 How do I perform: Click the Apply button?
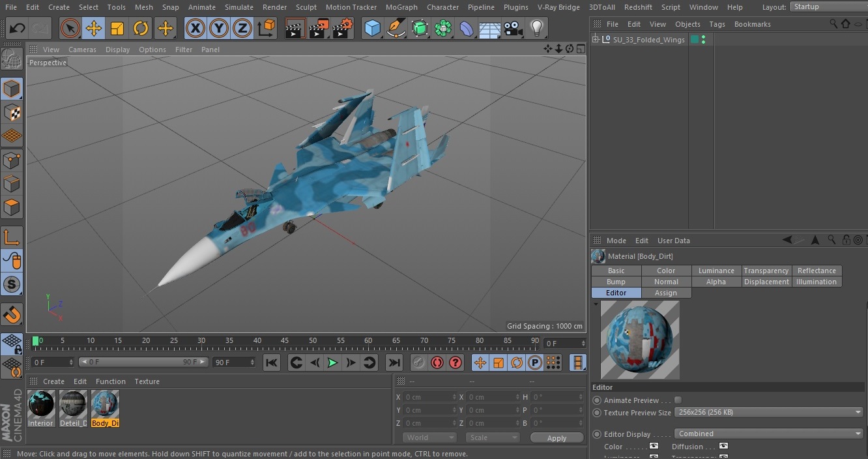[x=557, y=438]
